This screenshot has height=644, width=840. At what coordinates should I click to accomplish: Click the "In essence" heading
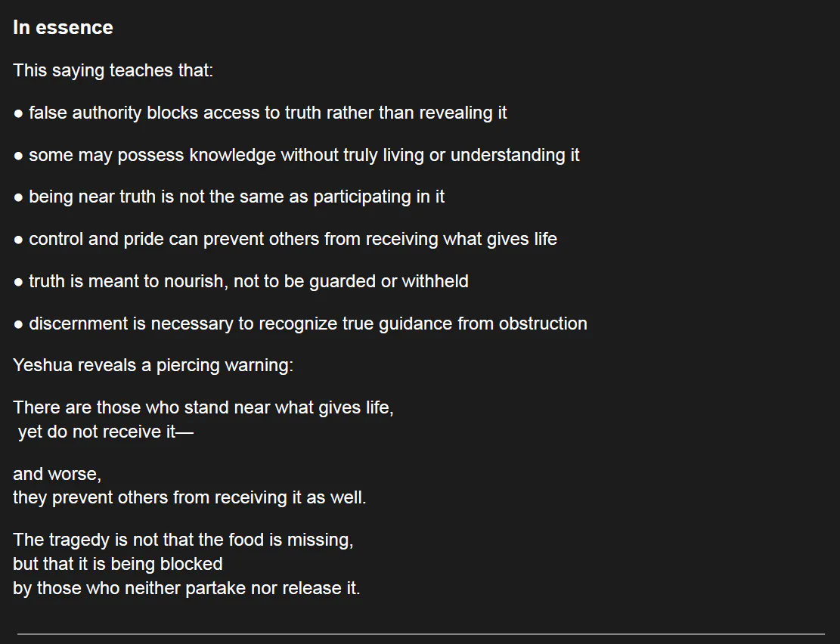[x=63, y=28]
